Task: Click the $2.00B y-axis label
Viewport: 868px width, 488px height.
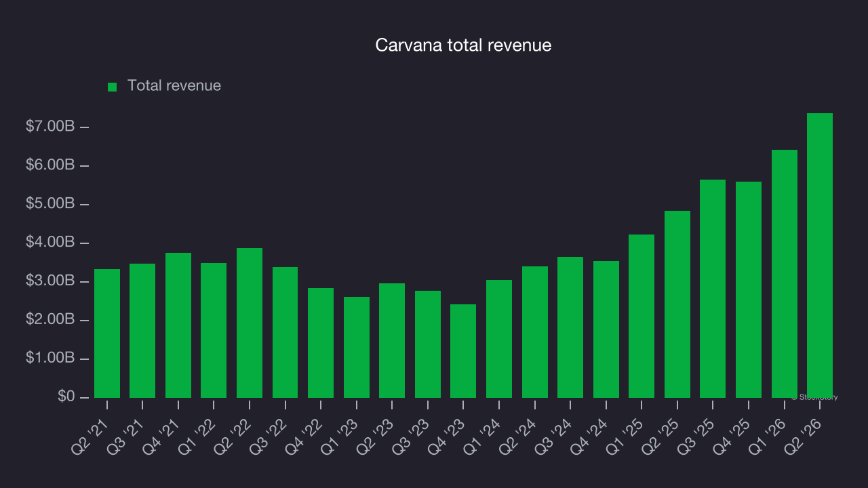Action: click(50, 320)
